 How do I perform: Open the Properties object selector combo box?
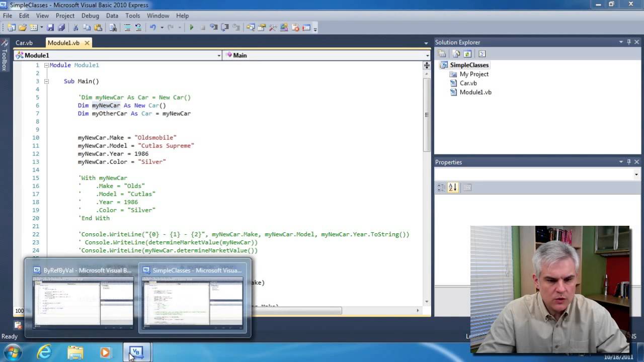tap(537, 174)
